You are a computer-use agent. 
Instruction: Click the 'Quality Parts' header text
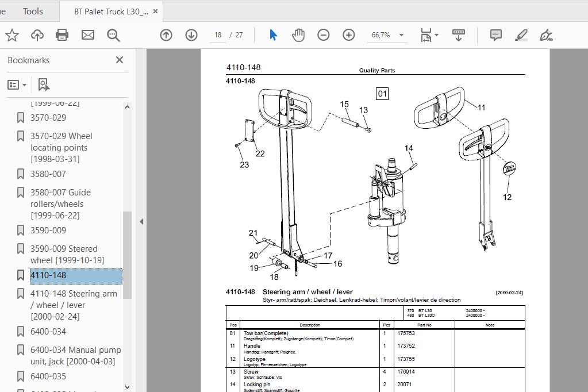click(x=377, y=71)
